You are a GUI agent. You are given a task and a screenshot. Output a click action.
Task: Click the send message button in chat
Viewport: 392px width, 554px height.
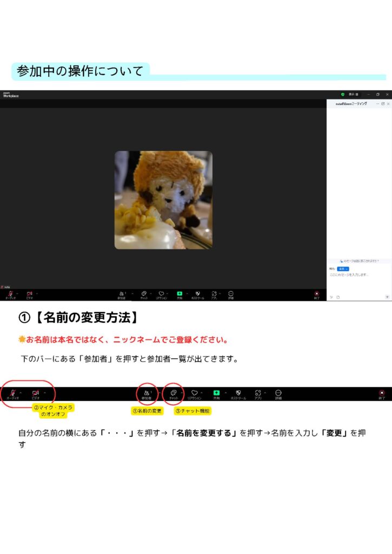coord(387,296)
